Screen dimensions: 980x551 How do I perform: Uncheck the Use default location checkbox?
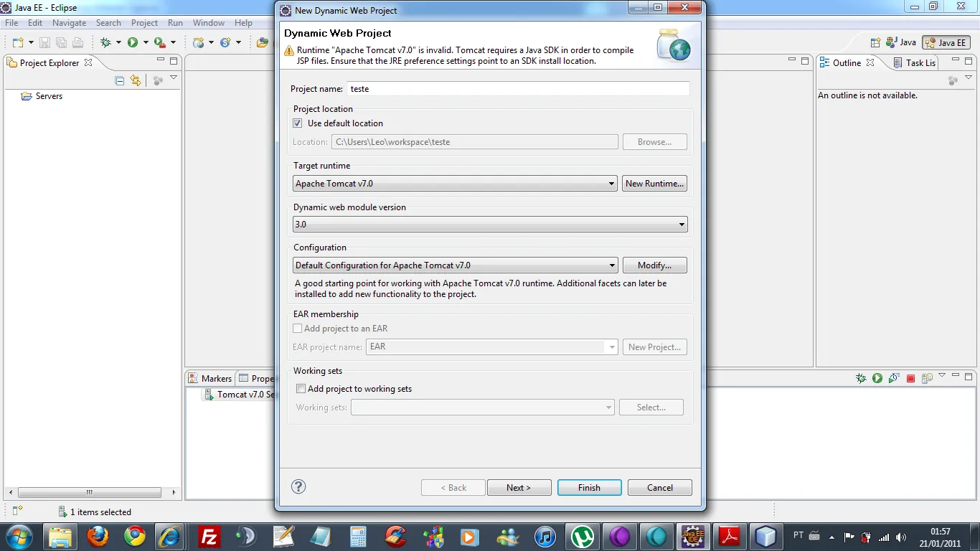point(298,123)
